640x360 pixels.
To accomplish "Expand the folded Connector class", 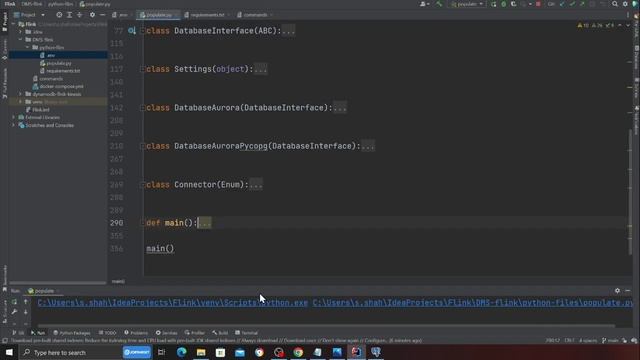I will point(256,185).
